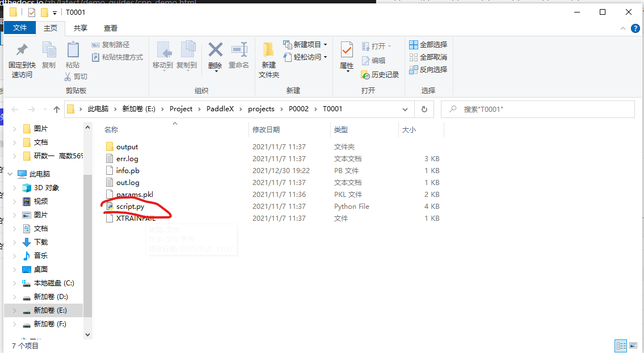Click 复制路径 button in clipboard group
Screen dimensions: 644x353
(111, 44)
